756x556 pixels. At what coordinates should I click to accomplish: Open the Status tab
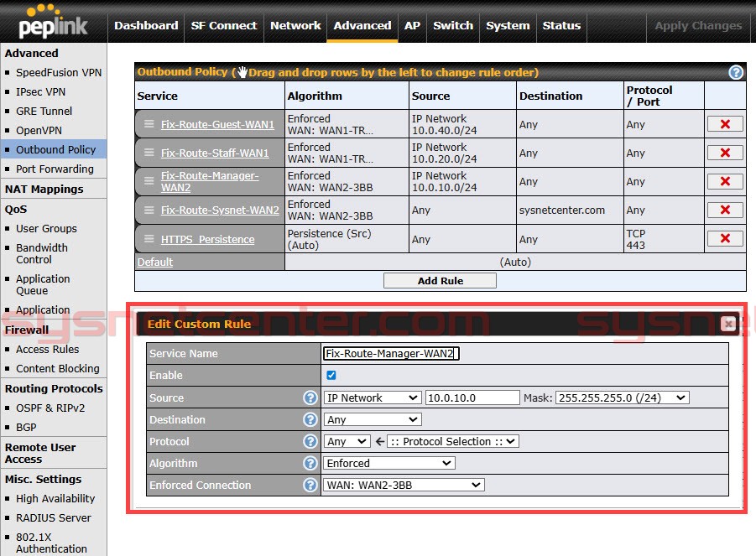coord(561,25)
